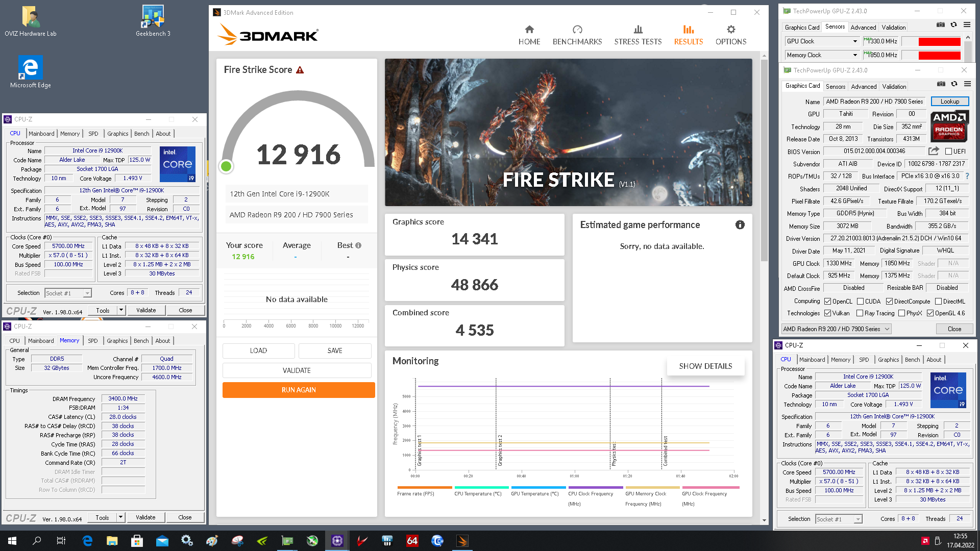Click Close button in GPU-Z window
This screenshot has height=551, width=980.
(954, 329)
